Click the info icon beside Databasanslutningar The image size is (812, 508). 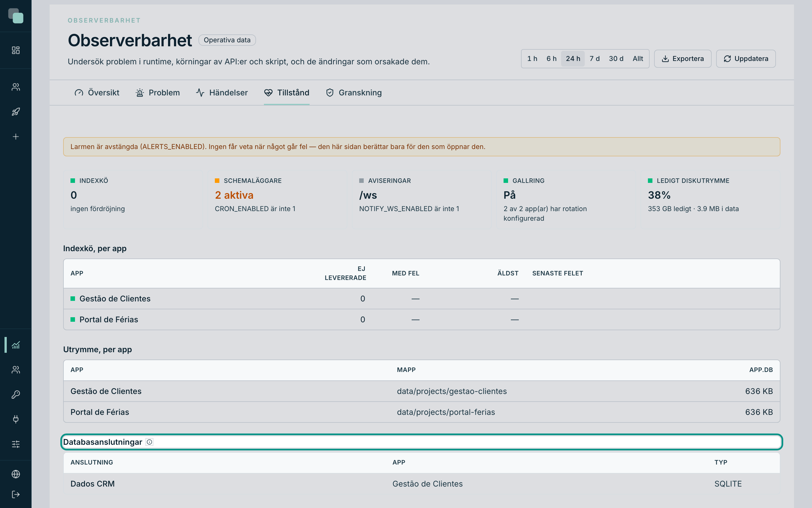150,442
